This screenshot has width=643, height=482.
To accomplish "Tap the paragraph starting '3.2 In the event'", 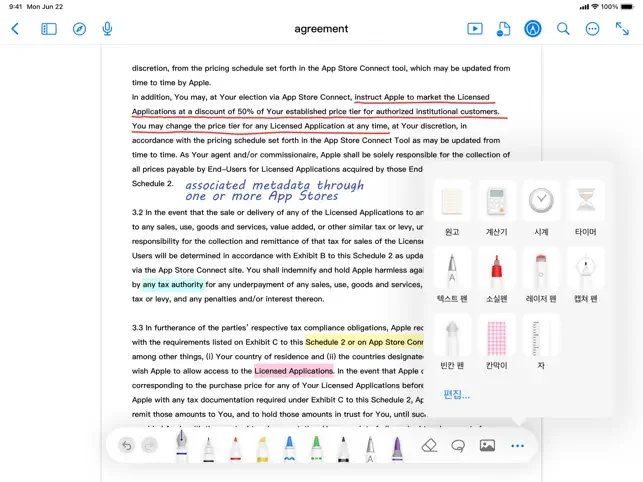I will point(278,256).
